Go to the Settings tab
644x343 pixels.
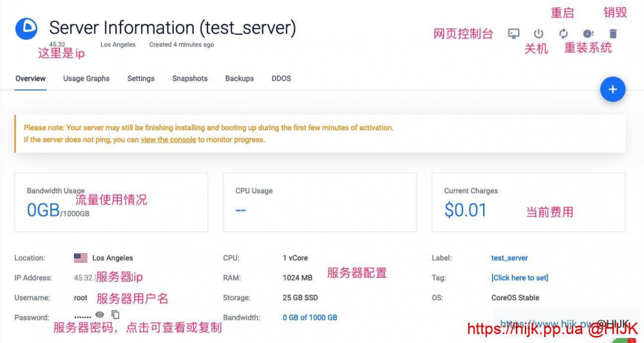tap(140, 79)
